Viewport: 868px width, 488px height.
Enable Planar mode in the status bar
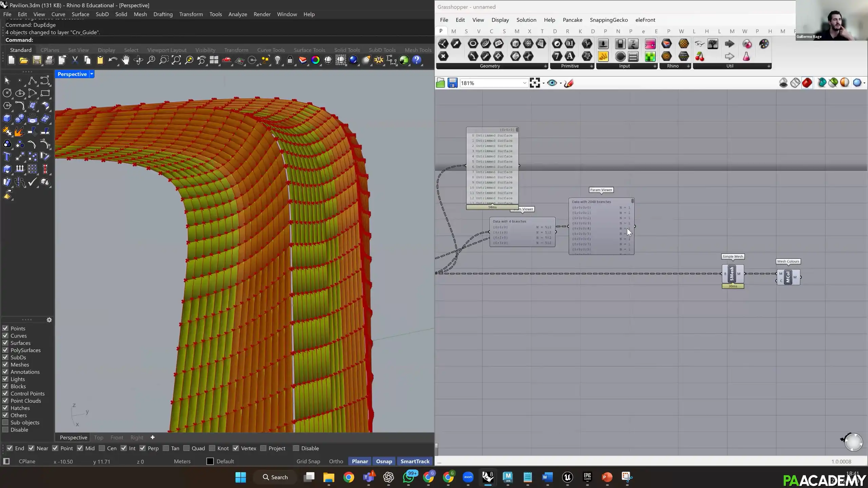coord(360,461)
